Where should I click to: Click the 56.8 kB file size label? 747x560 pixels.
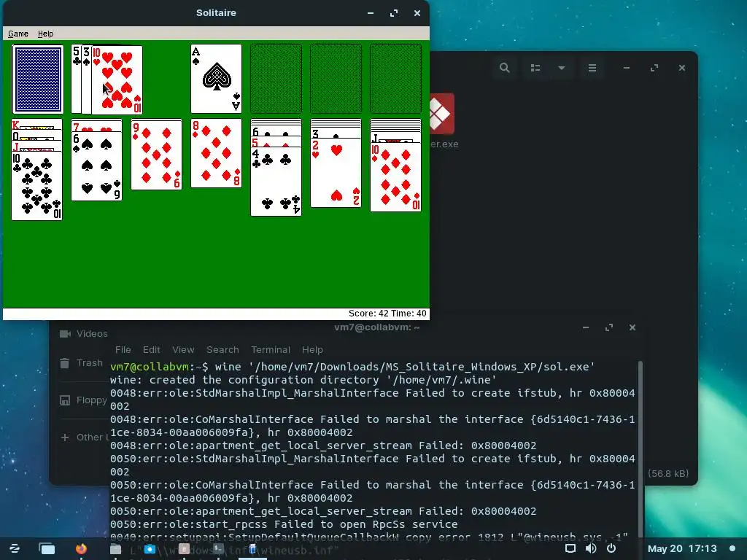click(668, 473)
